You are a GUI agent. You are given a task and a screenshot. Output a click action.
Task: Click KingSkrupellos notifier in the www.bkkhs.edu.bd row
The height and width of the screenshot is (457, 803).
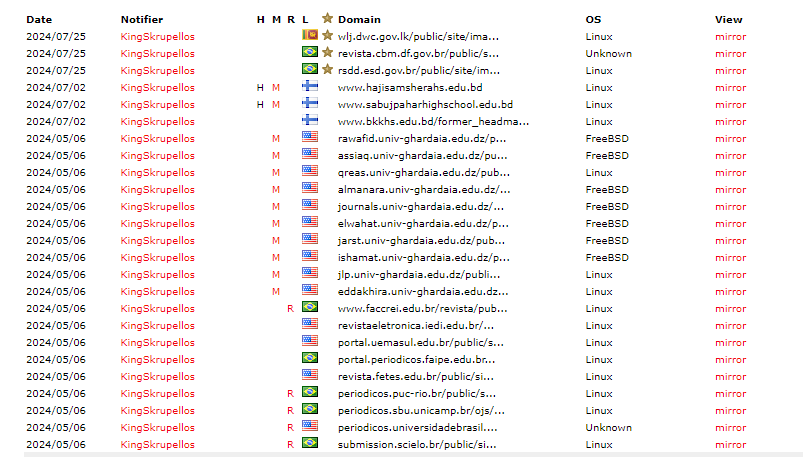click(157, 121)
